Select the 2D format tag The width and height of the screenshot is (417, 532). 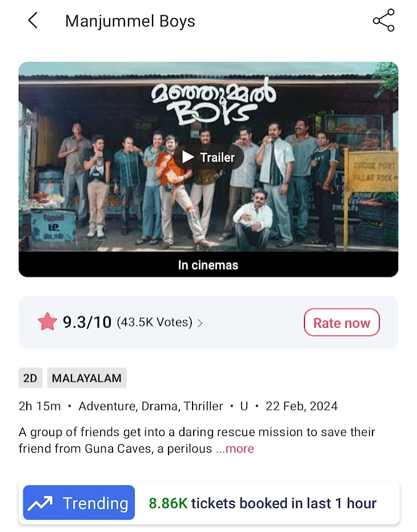pyautogui.click(x=30, y=378)
